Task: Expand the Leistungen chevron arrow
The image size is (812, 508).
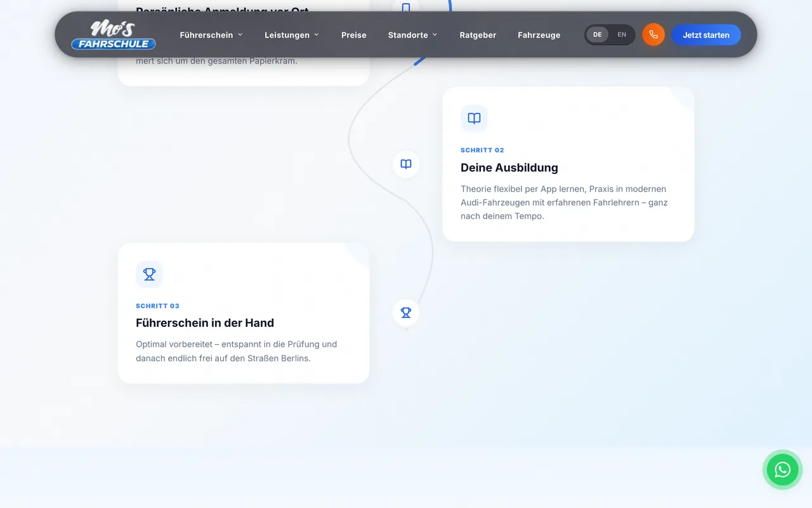Action: click(x=317, y=35)
